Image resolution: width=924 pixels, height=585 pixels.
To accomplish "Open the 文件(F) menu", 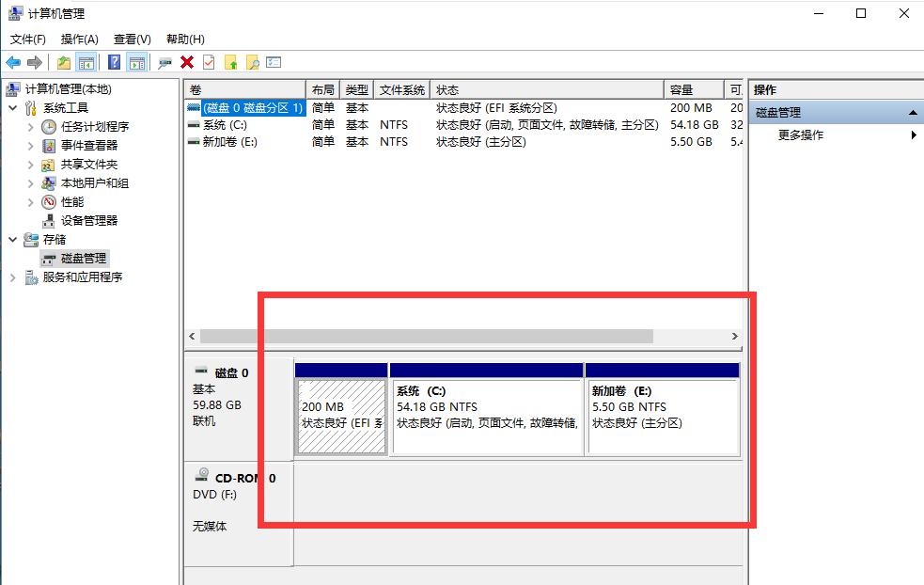I will point(27,39).
